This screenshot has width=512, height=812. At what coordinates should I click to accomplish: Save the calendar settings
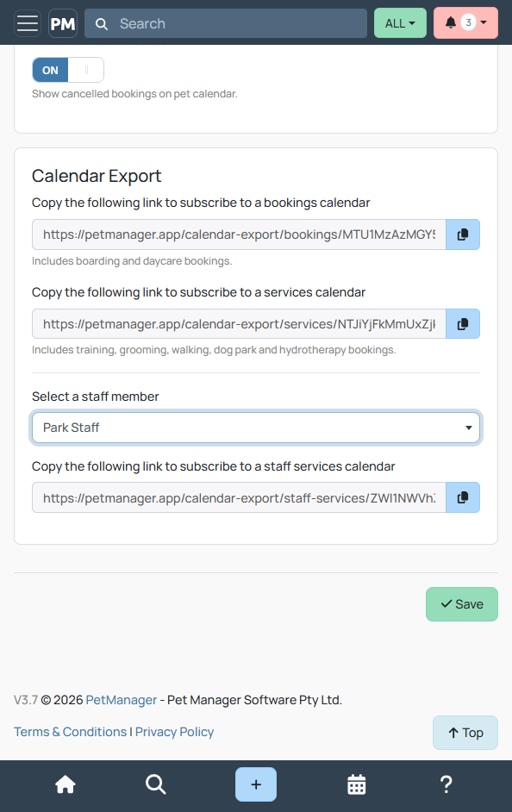pos(462,604)
